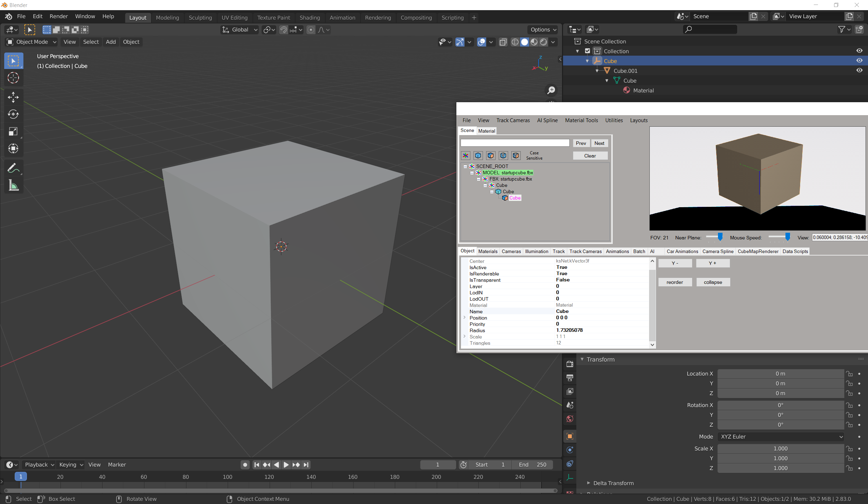Enable Rendered viewport shading

click(x=543, y=42)
